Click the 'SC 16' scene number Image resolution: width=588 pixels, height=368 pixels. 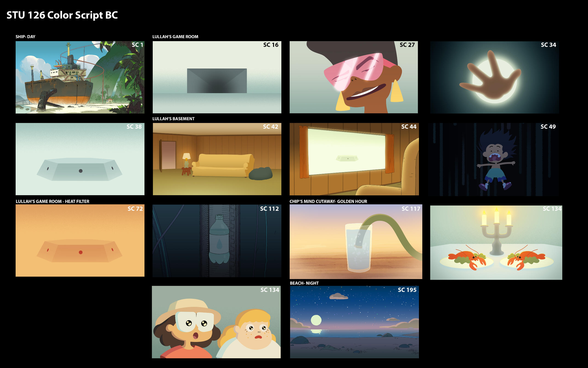271,45
